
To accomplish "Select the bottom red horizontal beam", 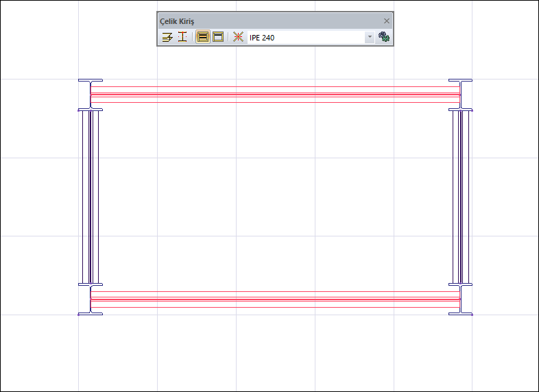I will tap(275, 299).
